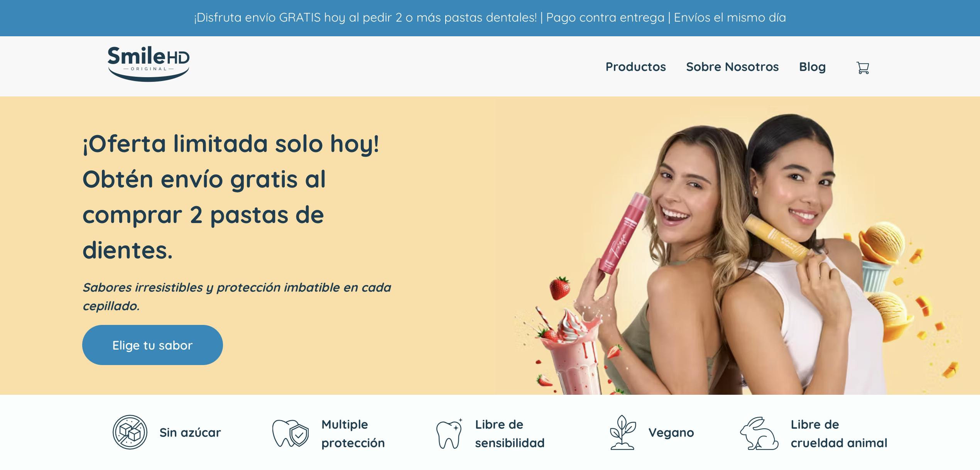Click the Libre de sensibilidad text
This screenshot has height=470, width=980.
(510, 433)
